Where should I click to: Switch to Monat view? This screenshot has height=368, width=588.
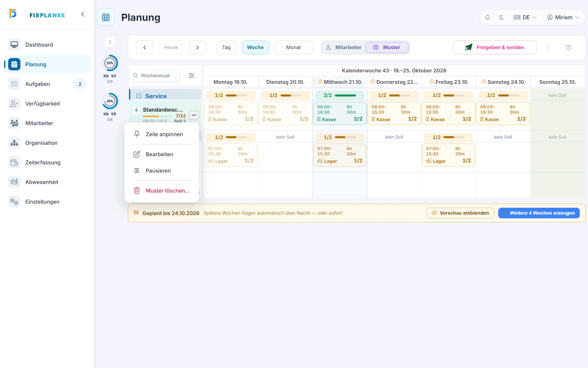click(x=293, y=47)
